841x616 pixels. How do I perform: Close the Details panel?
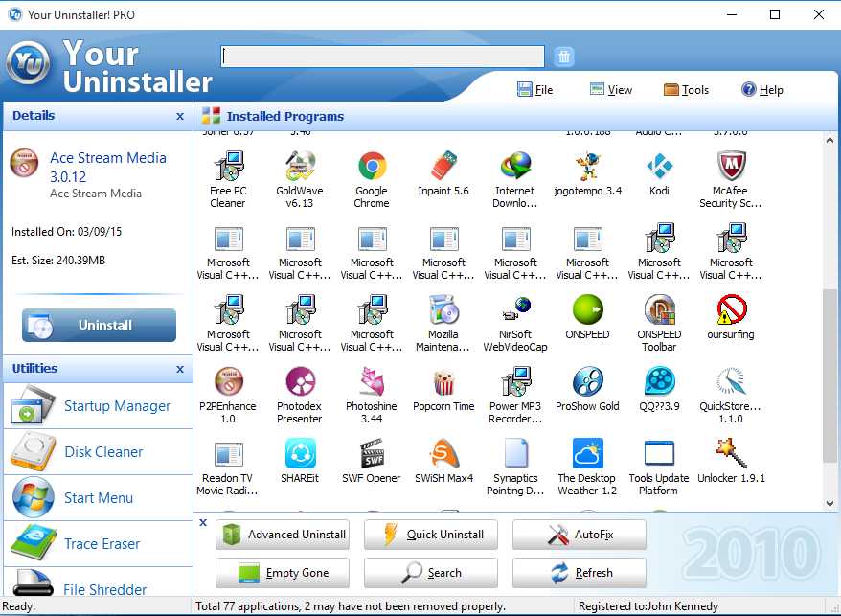coord(180,117)
